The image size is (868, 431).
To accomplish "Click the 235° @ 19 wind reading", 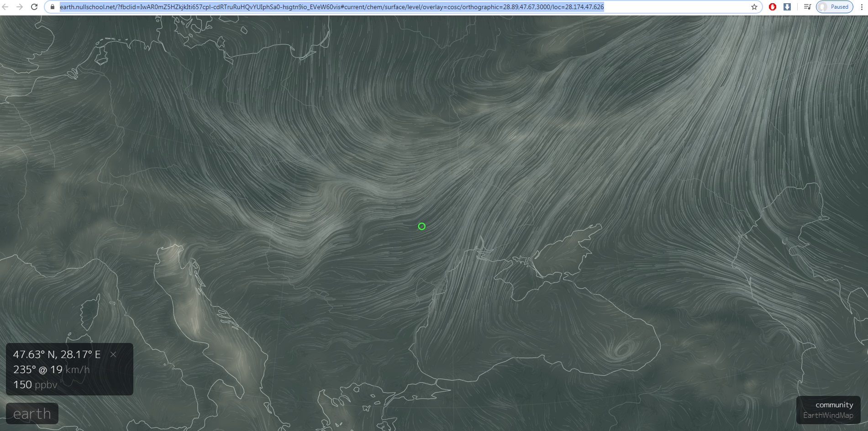I will click(x=37, y=369).
